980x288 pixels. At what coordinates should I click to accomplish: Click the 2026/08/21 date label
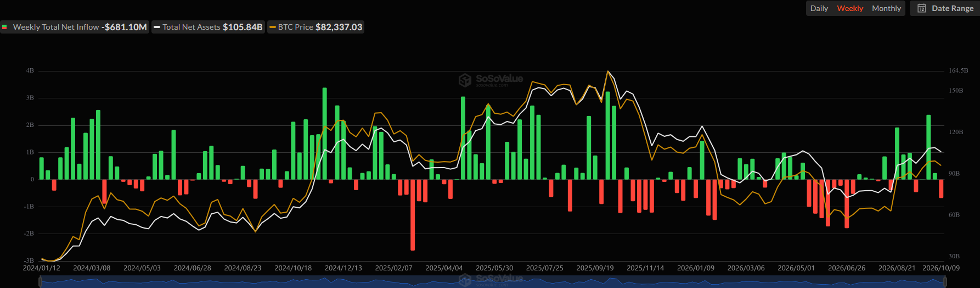897,268
